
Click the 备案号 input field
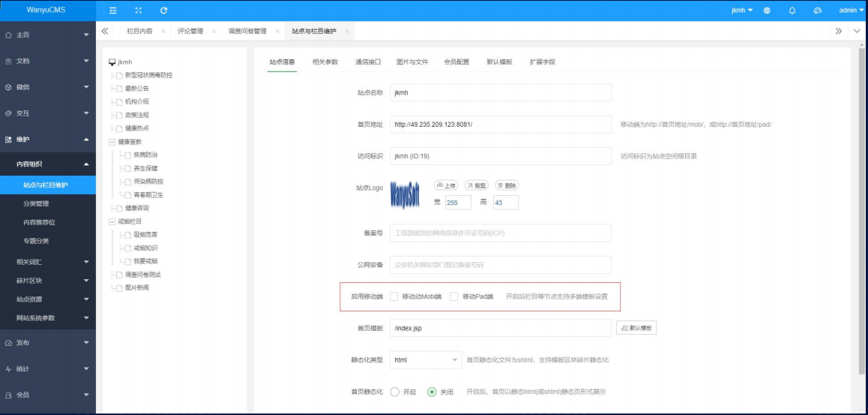pos(500,233)
